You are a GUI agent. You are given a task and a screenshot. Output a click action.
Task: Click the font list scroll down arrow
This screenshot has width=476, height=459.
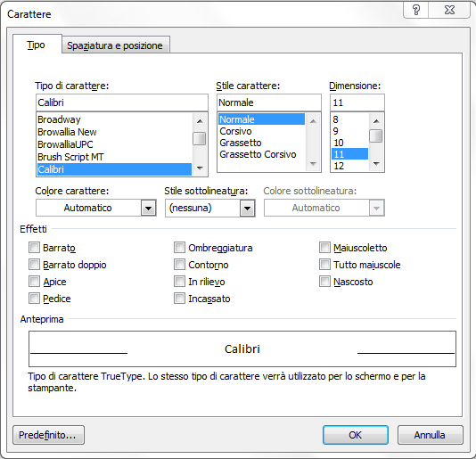coord(200,168)
